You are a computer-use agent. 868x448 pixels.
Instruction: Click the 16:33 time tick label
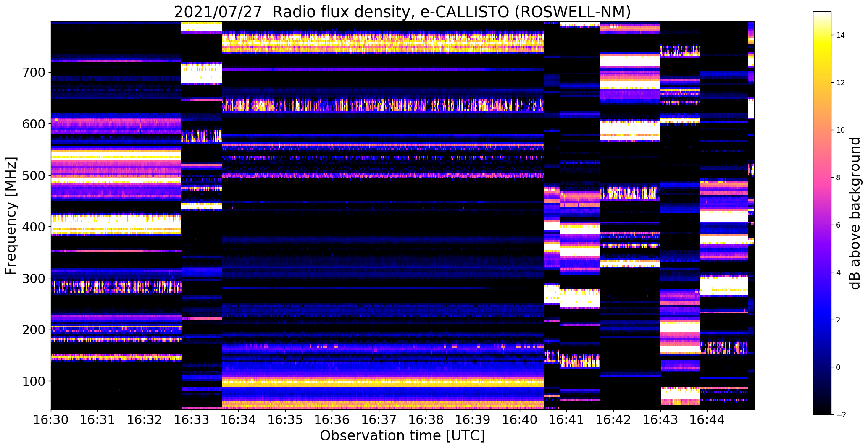tap(192, 419)
